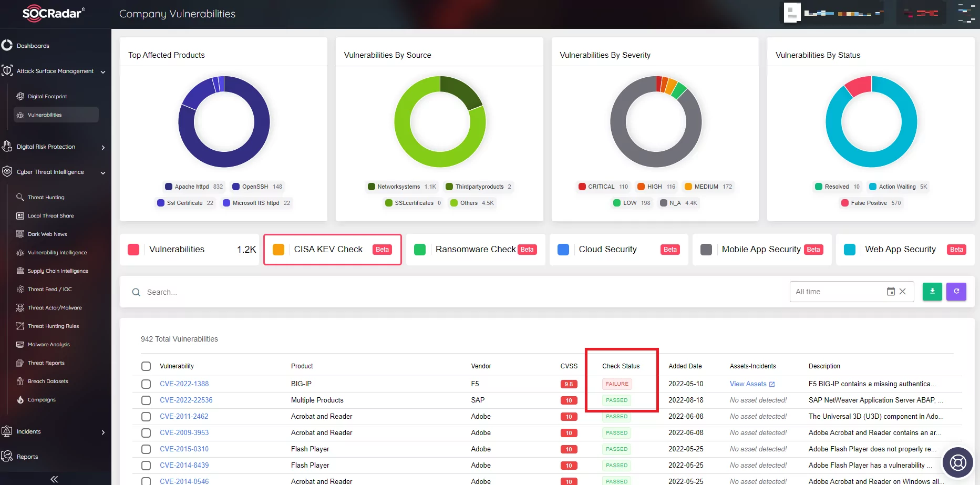Open CVE-2022-22536 details
Screen dimensions: 980x485
tap(186, 400)
